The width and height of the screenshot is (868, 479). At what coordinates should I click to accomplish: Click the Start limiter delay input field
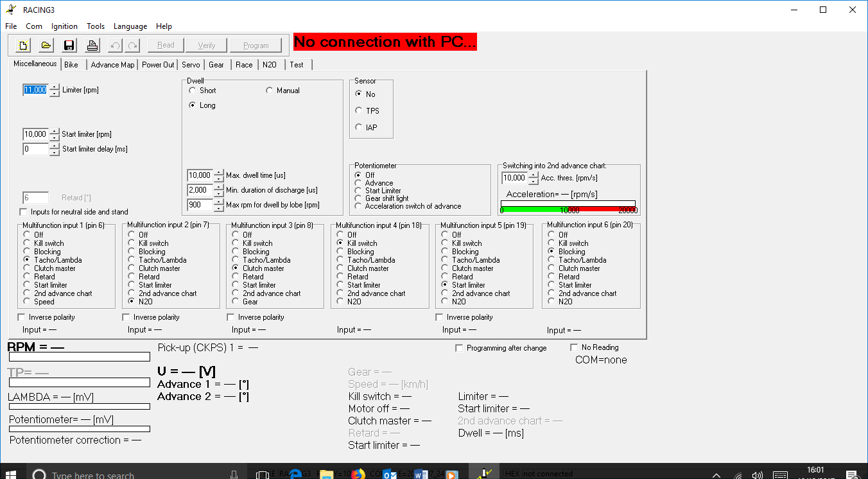(35, 149)
